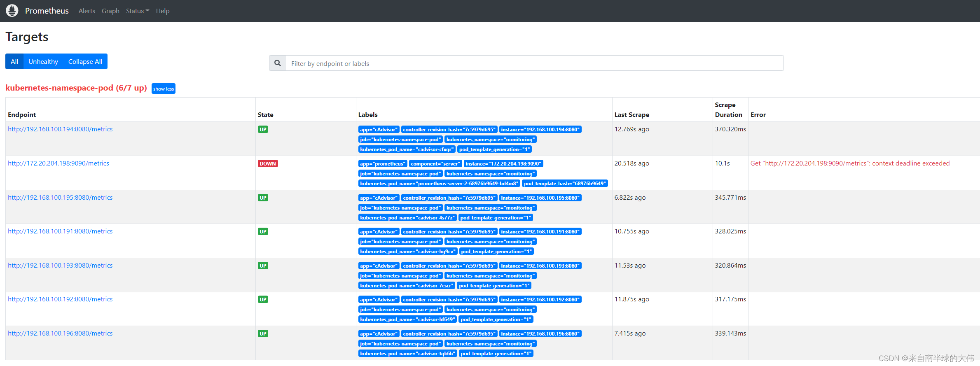The width and height of the screenshot is (980, 366).
Task: Click the Labels column header
Action: point(368,115)
